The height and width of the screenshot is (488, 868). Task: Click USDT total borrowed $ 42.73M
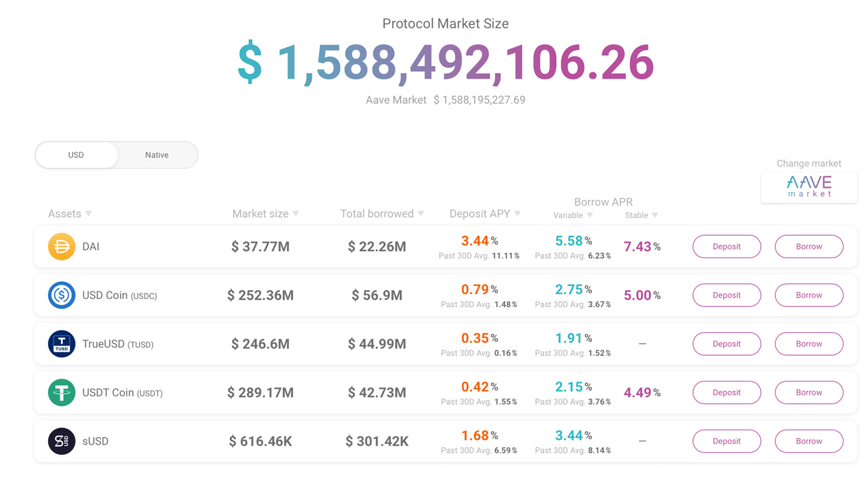click(377, 392)
